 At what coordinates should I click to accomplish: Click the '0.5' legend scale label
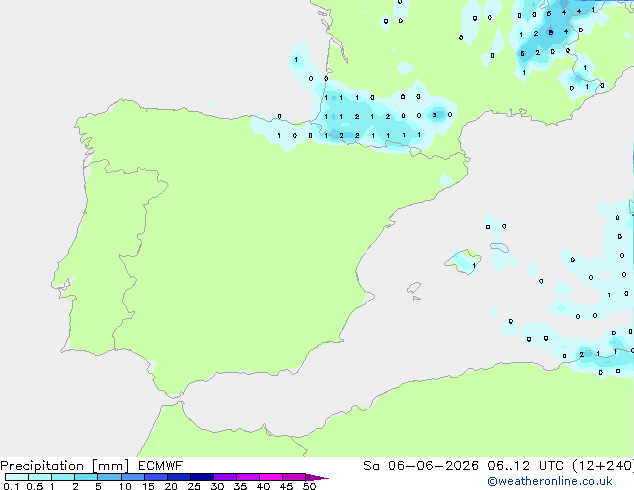34,486
